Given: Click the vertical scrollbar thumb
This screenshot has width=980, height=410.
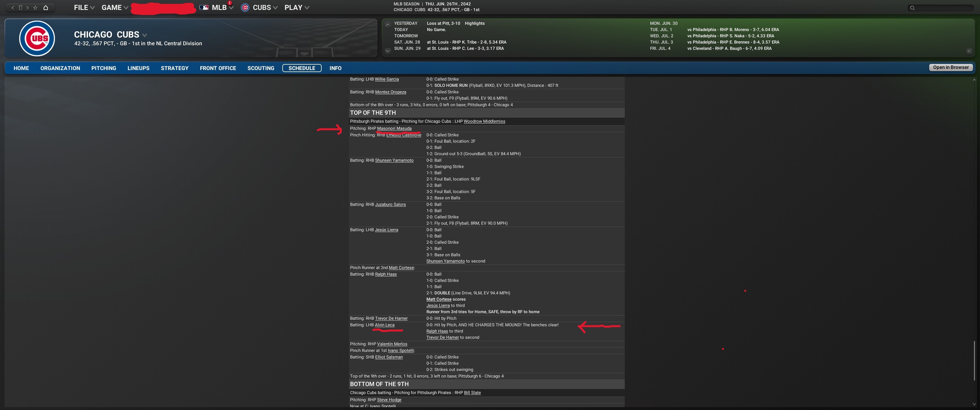Looking at the screenshot, I should pos(974,360).
